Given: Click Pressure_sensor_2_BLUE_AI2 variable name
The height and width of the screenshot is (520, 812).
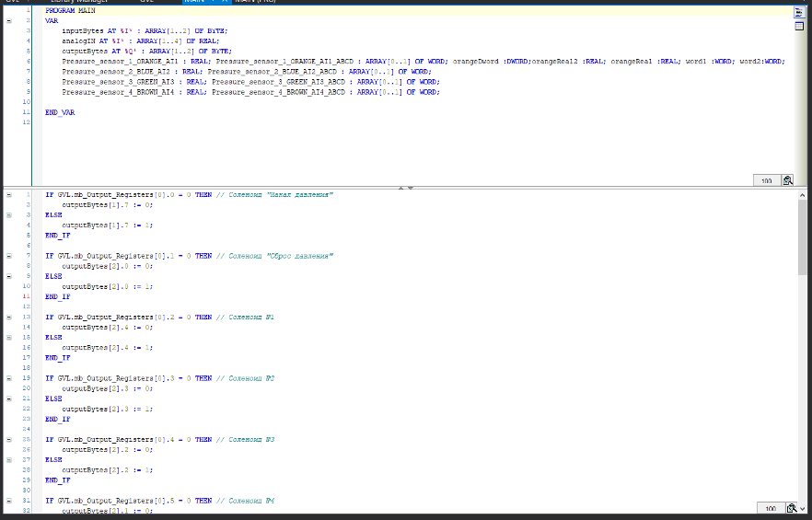Looking at the screenshot, I should pos(116,72).
